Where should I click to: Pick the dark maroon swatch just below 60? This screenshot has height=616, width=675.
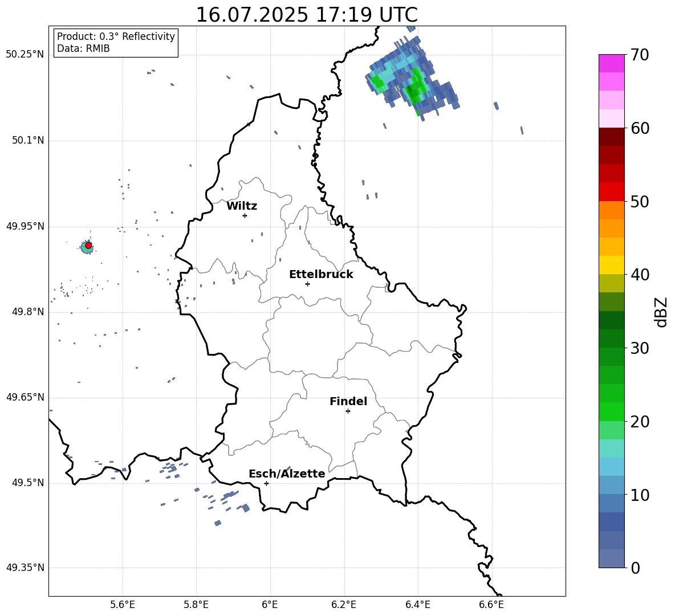pos(612,137)
